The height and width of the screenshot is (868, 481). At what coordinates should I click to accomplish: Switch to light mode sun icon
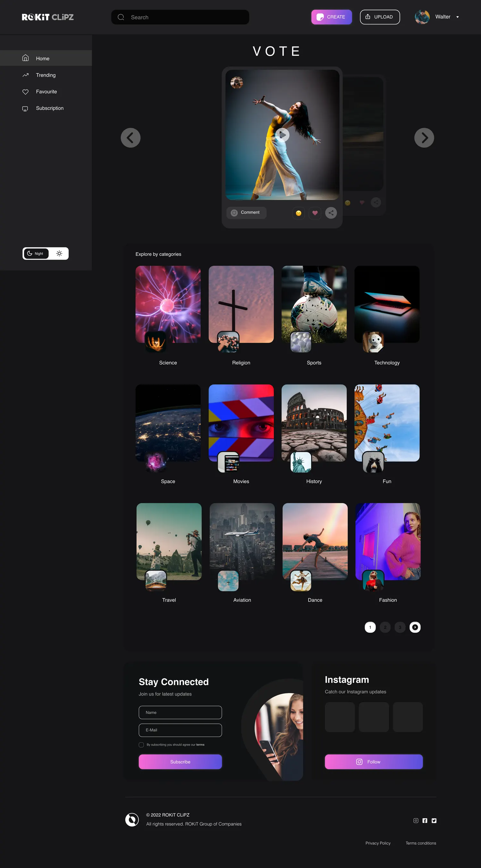tap(59, 253)
